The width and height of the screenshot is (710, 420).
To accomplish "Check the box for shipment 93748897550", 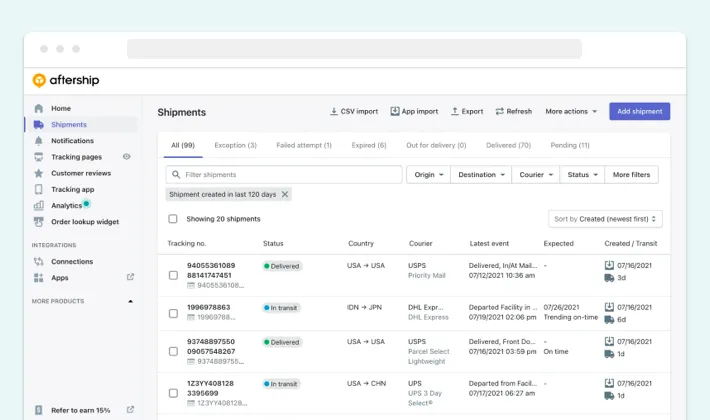I will pos(173,351).
